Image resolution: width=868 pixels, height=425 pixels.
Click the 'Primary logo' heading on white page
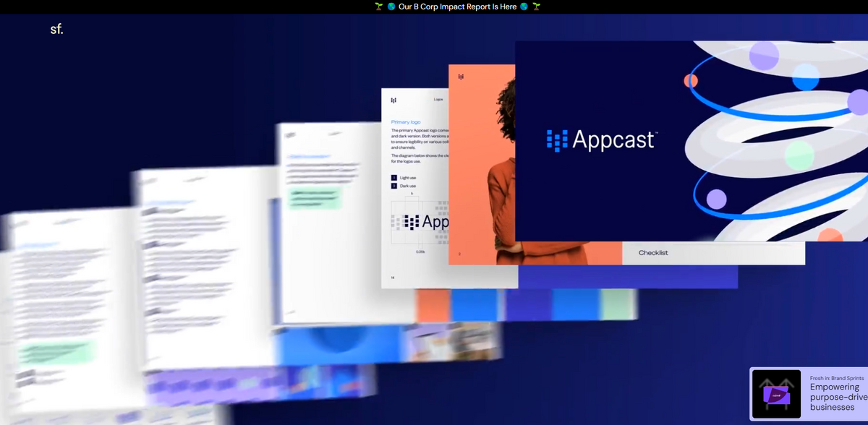point(406,122)
